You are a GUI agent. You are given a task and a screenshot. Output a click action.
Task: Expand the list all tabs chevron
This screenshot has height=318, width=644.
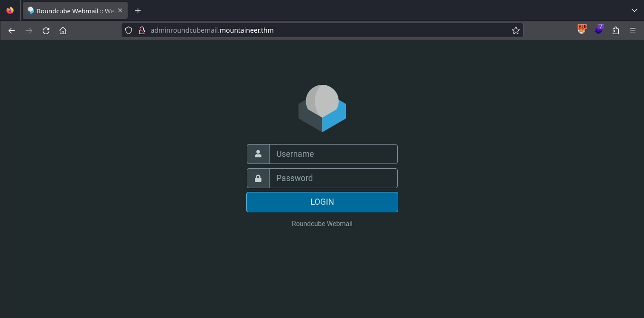[635, 10]
